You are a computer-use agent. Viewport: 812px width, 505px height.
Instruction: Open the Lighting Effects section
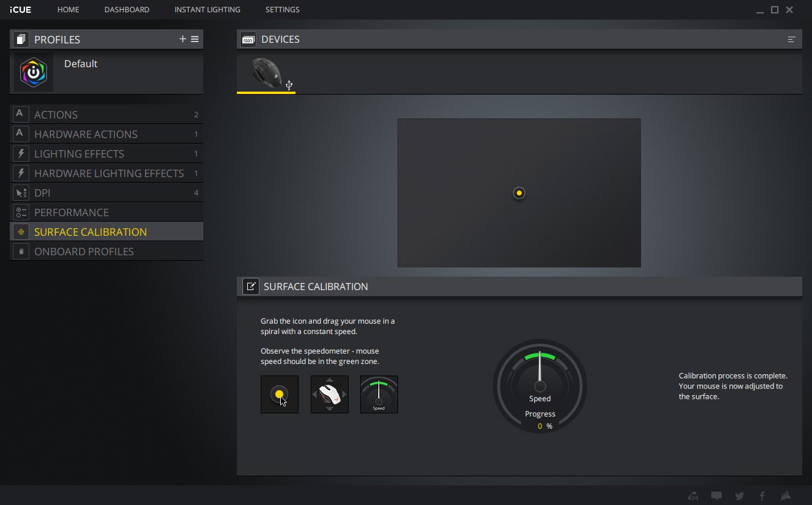point(107,153)
